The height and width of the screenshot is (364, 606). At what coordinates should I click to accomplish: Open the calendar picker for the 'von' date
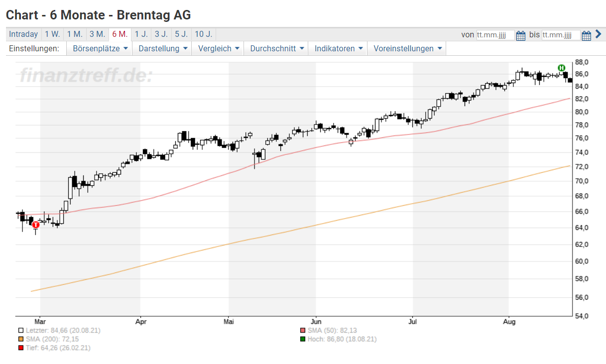[521, 35]
